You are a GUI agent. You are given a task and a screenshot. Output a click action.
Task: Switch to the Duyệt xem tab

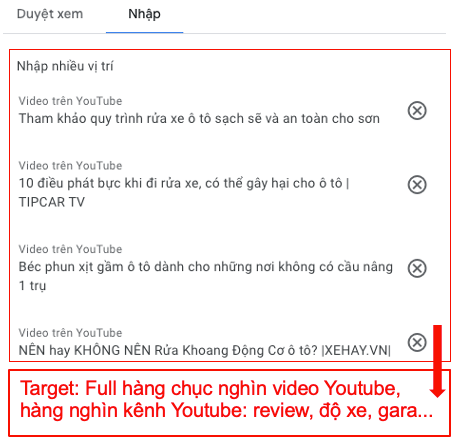(x=50, y=14)
